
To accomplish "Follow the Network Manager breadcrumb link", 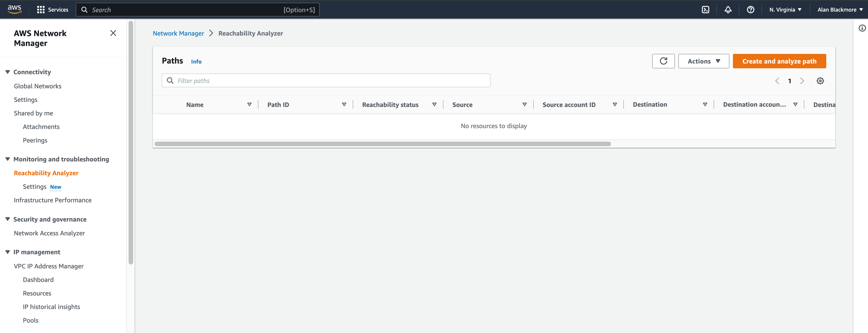I will pyautogui.click(x=178, y=33).
